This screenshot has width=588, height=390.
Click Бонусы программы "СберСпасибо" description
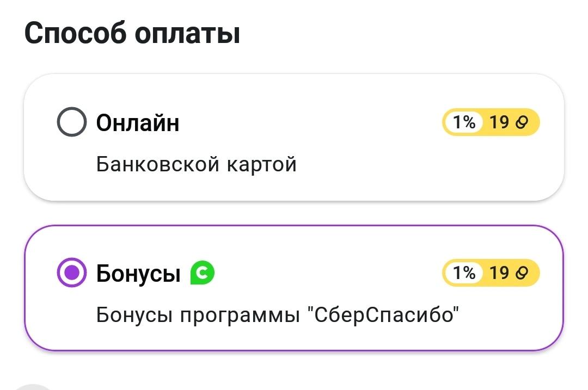278,315
